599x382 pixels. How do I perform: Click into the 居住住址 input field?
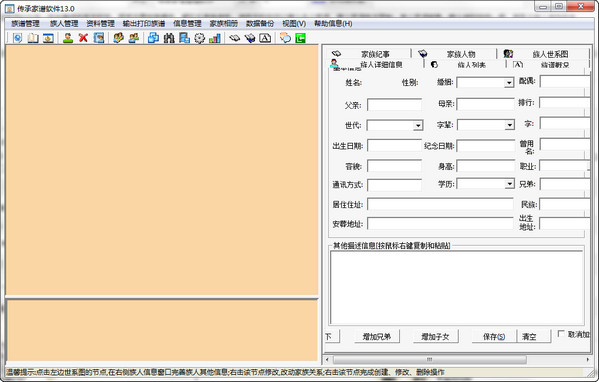[x=440, y=204]
